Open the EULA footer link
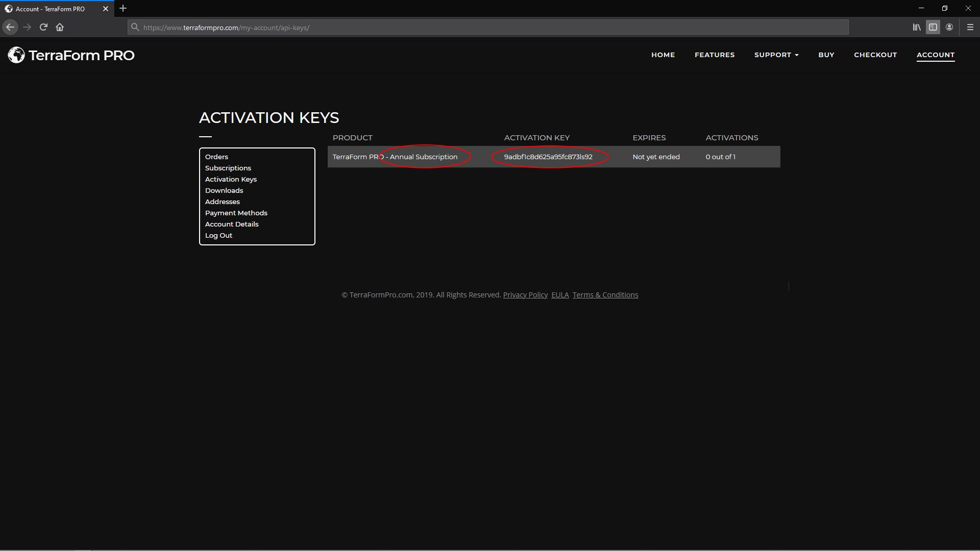980x551 pixels. [x=560, y=295]
